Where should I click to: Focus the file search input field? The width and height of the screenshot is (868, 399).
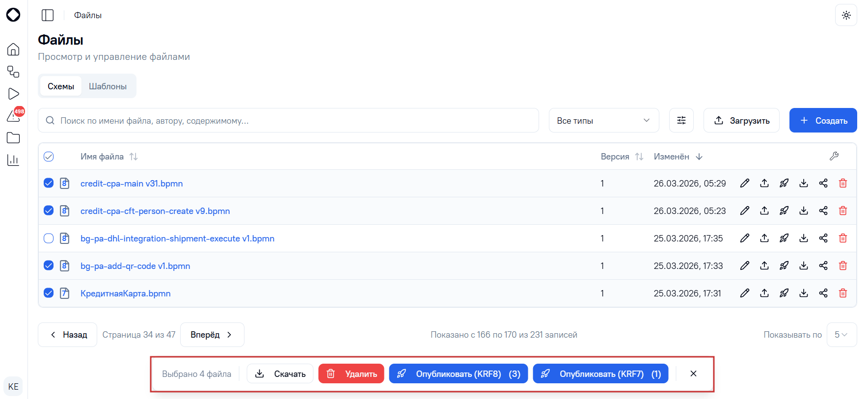tap(288, 120)
